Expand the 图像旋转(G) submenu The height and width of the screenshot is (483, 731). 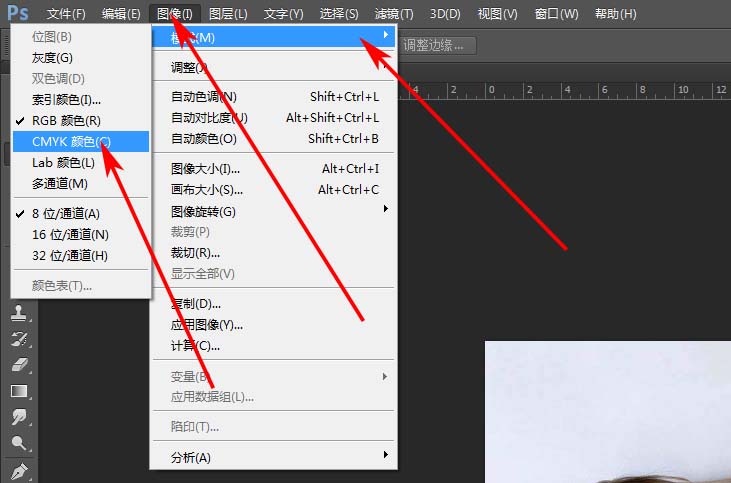[x=274, y=211]
